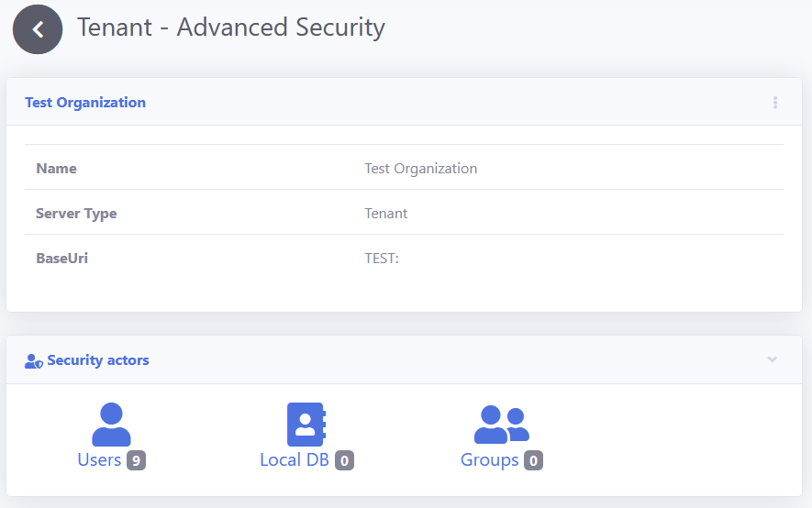Click the Local DB address book icon
This screenshot has height=508, width=812.
point(306,425)
